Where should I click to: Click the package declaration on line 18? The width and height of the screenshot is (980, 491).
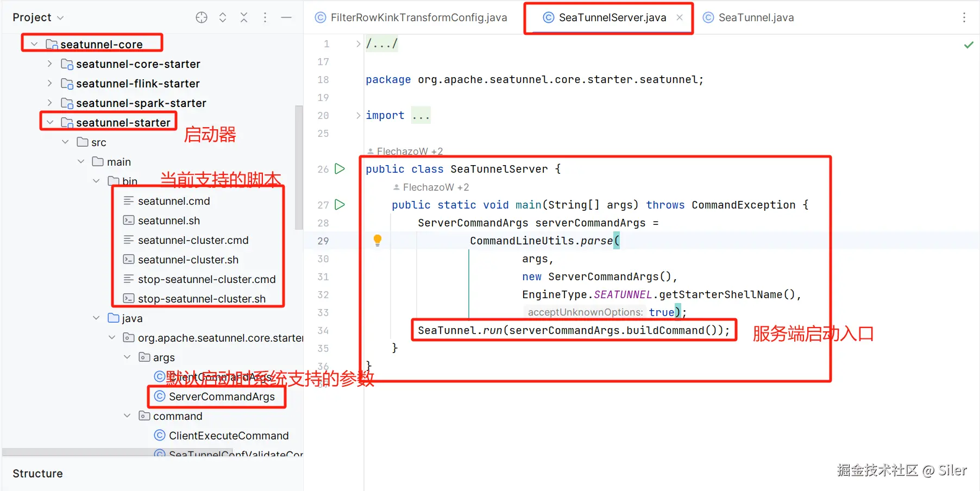[535, 79]
